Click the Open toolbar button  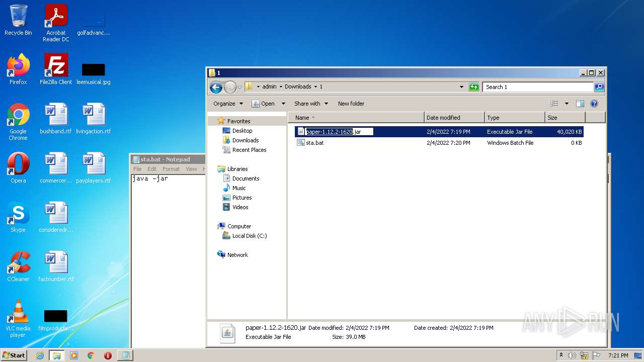tap(264, 104)
